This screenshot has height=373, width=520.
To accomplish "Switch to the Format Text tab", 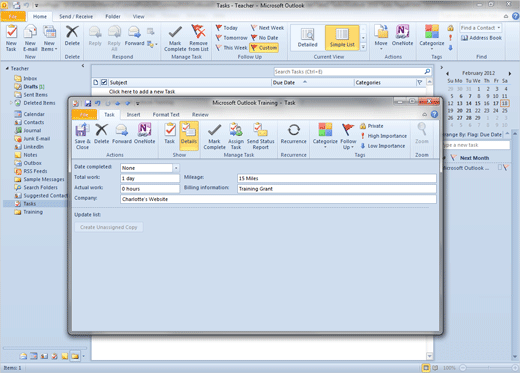I will tap(166, 115).
